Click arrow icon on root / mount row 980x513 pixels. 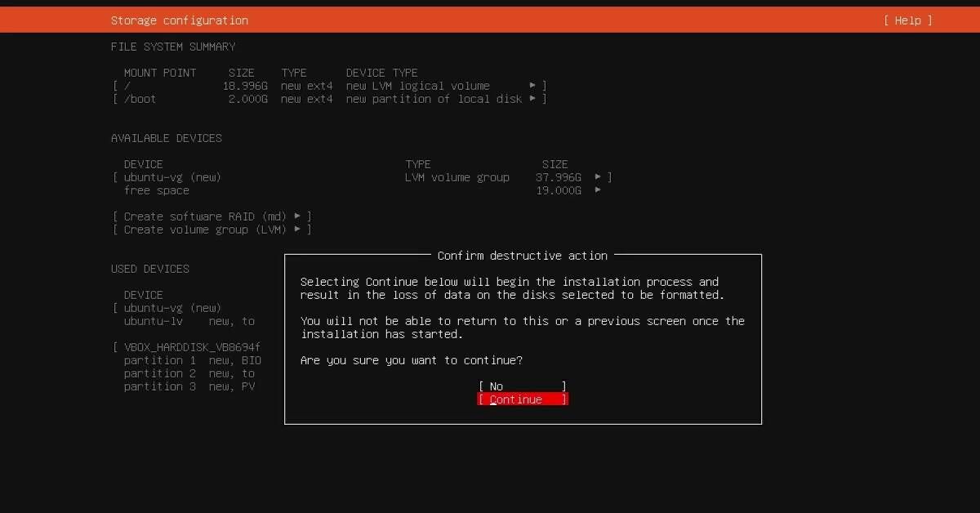pyautogui.click(x=532, y=86)
